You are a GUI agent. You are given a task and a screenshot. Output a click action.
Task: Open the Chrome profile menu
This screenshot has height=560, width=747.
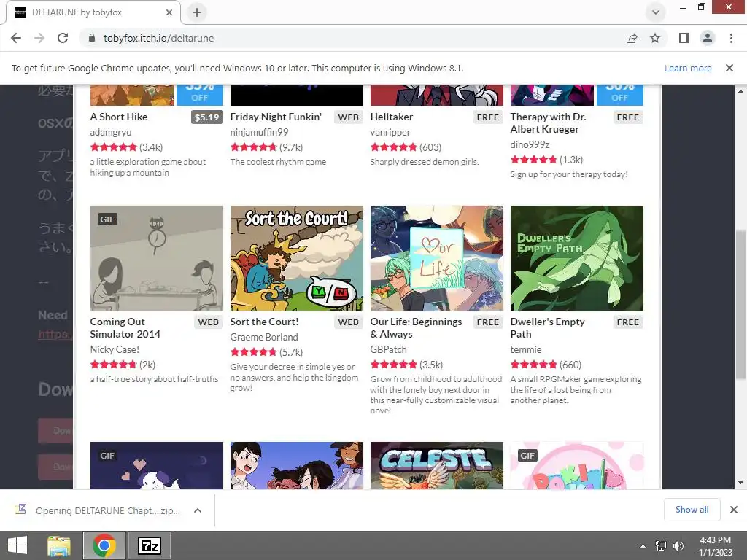click(708, 38)
